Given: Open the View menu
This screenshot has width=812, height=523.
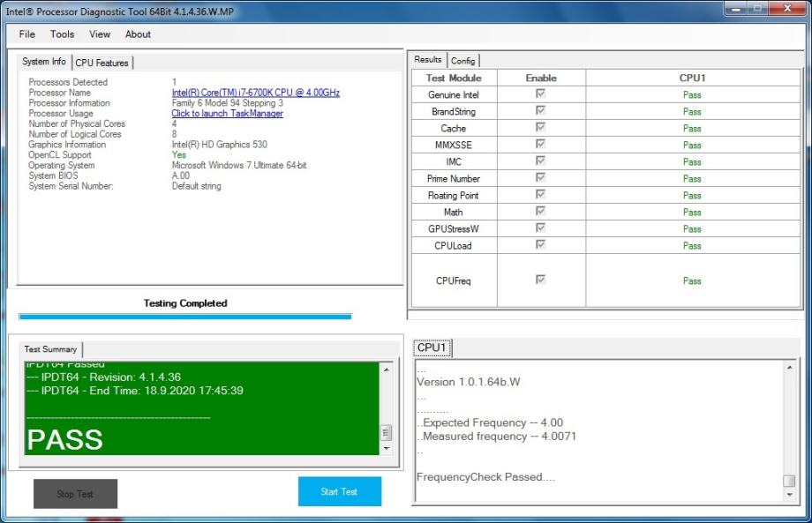Looking at the screenshot, I should (100, 34).
